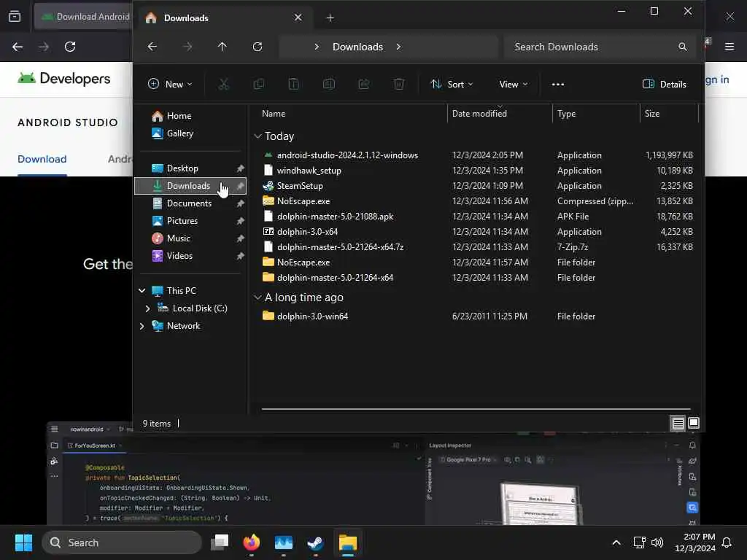This screenshot has height=560, width=747.
Task: Collapse This PC in the navigation pane
Action: coord(142,290)
